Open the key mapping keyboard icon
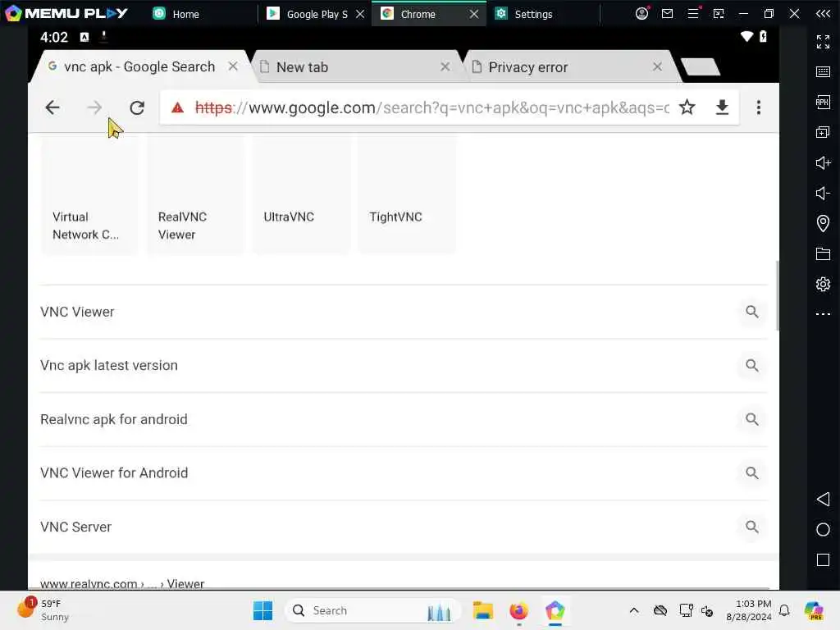The width and height of the screenshot is (840, 630). pos(823,72)
